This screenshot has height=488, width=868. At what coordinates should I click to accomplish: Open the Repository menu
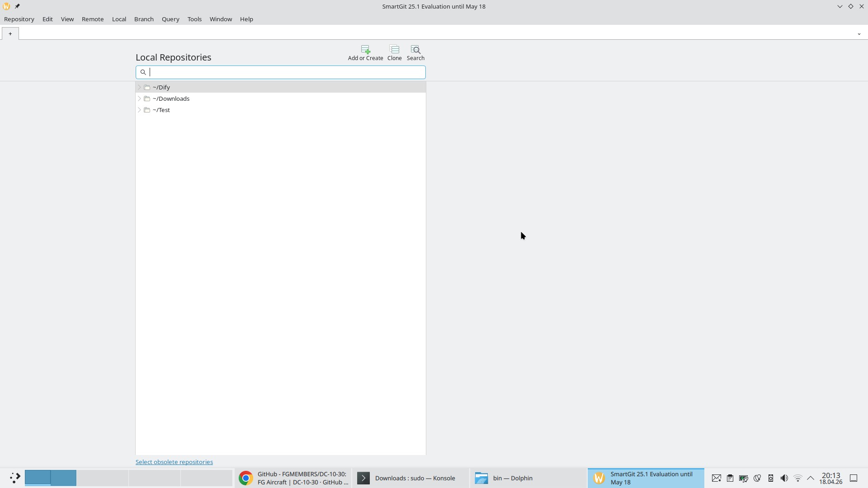click(19, 19)
